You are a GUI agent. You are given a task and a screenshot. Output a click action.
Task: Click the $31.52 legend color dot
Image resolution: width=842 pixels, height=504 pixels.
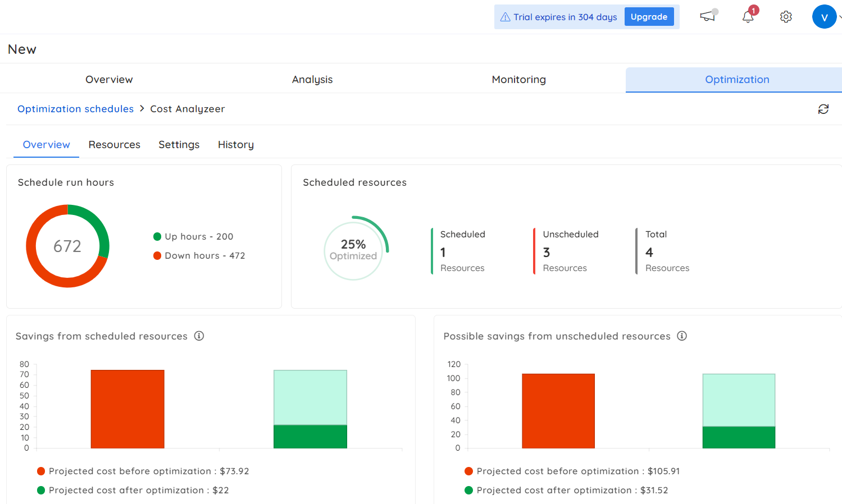[468, 490]
